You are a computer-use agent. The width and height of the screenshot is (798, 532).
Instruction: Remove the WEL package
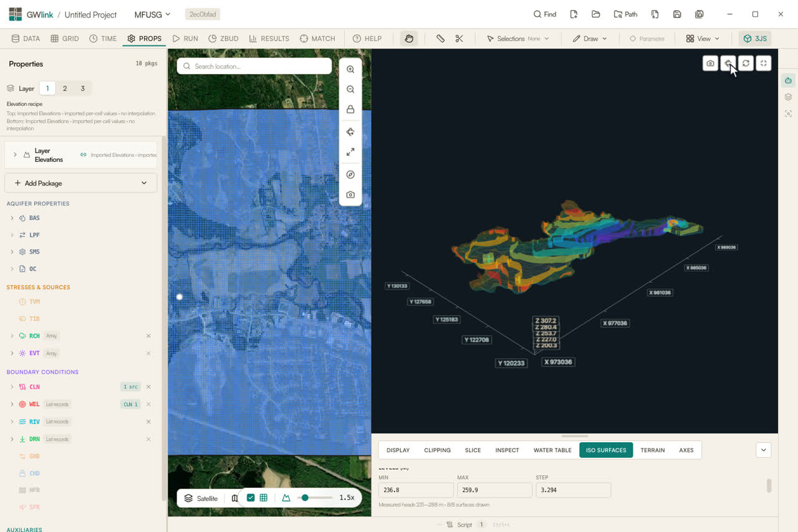(148, 404)
